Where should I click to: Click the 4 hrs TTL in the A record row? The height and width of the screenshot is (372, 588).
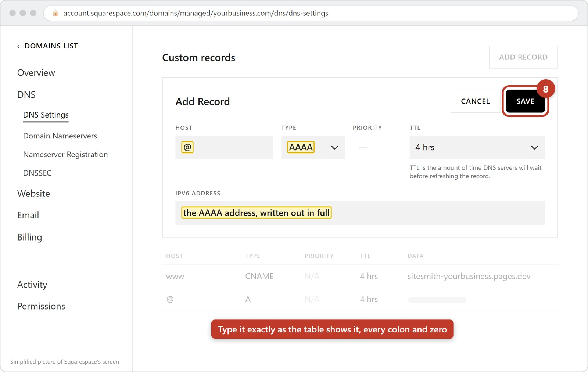(x=369, y=299)
